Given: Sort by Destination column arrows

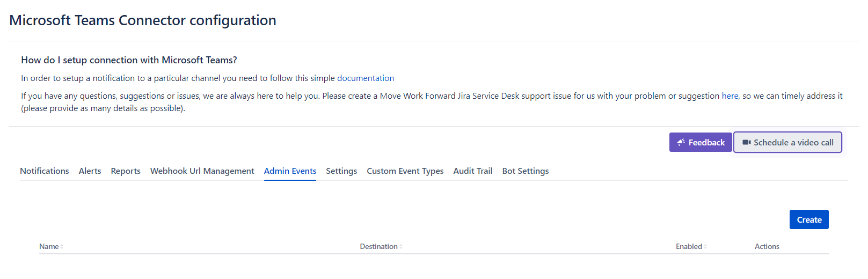Looking at the screenshot, I should tap(401, 247).
